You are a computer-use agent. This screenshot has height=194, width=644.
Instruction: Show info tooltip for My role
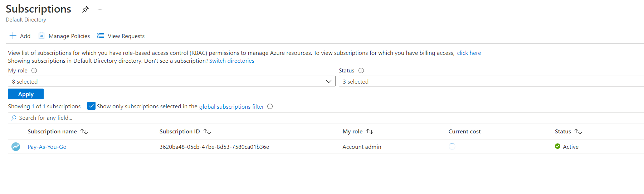[34, 71]
